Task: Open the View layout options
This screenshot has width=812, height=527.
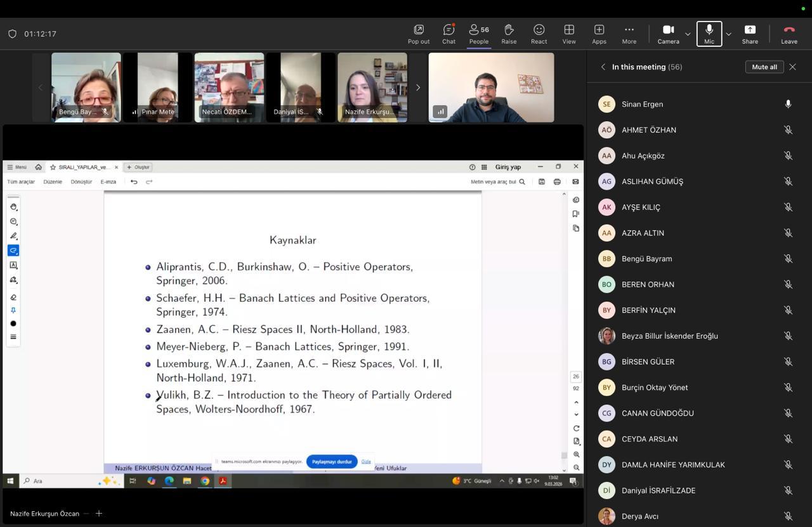Action: pyautogui.click(x=569, y=34)
